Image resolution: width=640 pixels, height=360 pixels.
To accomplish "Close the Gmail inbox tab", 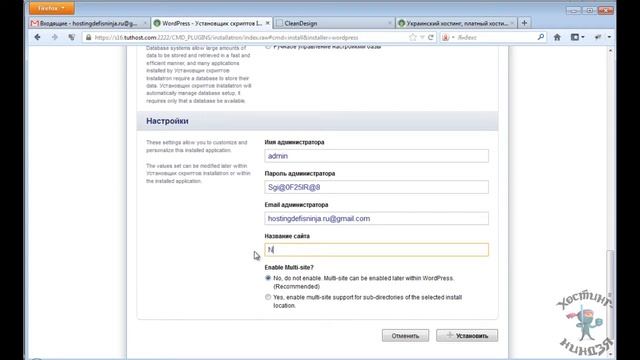I will tap(145, 23).
